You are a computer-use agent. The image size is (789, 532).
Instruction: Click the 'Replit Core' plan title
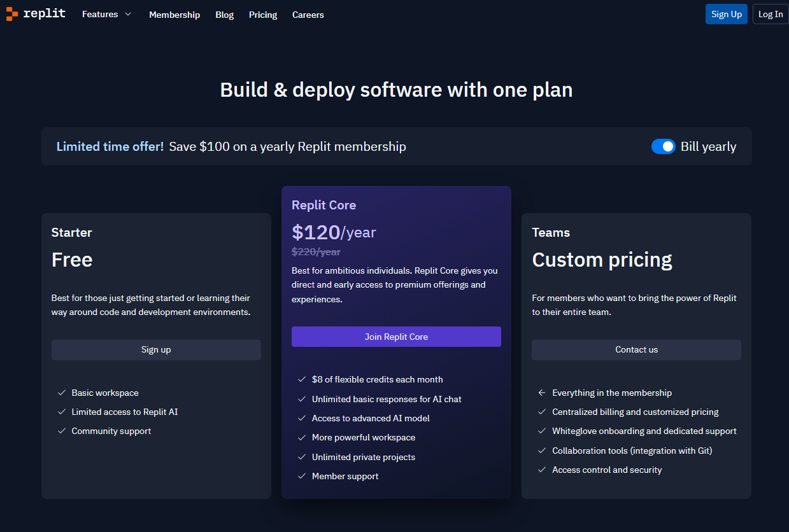[323, 205]
